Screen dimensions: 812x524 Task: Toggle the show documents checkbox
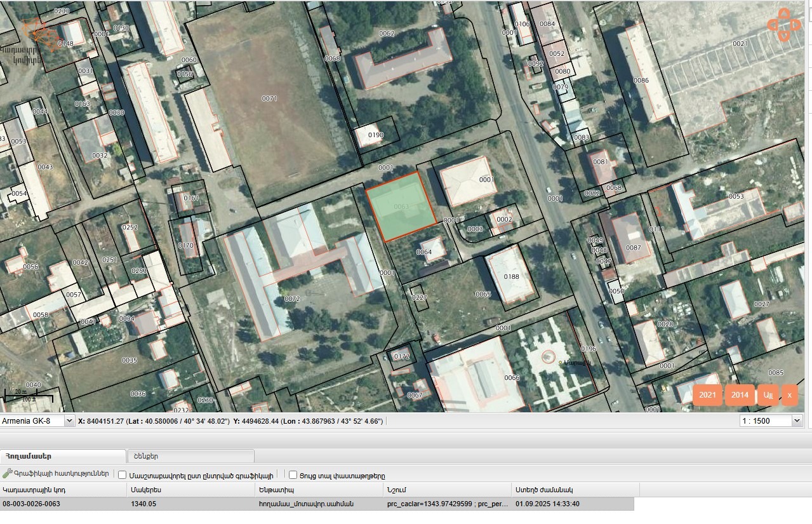click(x=293, y=475)
